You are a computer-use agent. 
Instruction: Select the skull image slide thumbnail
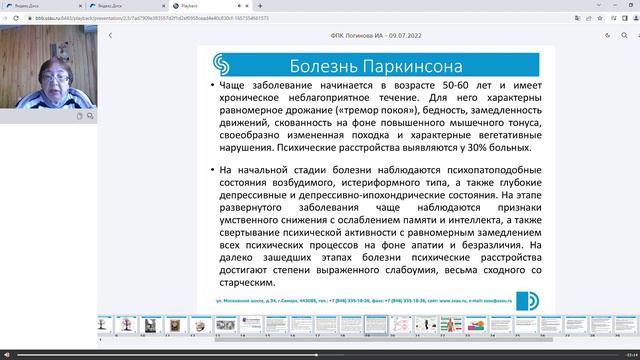click(200, 325)
